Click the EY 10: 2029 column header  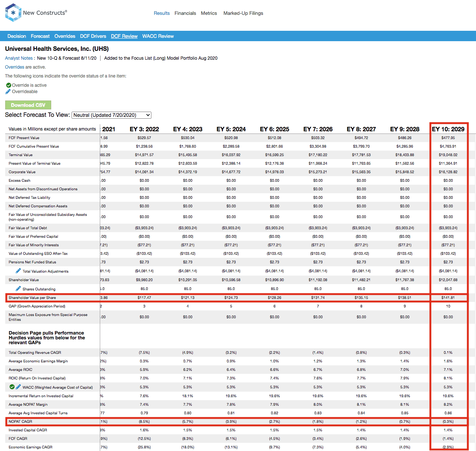point(448,129)
